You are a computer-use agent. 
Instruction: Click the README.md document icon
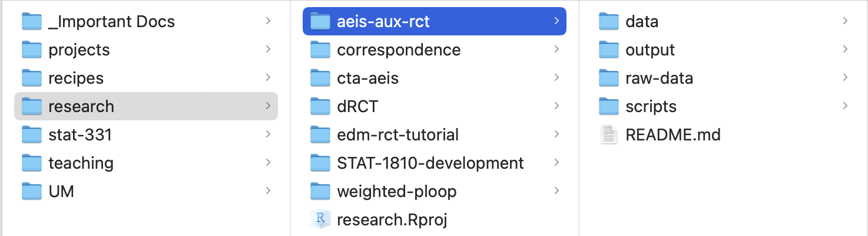(x=609, y=135)
